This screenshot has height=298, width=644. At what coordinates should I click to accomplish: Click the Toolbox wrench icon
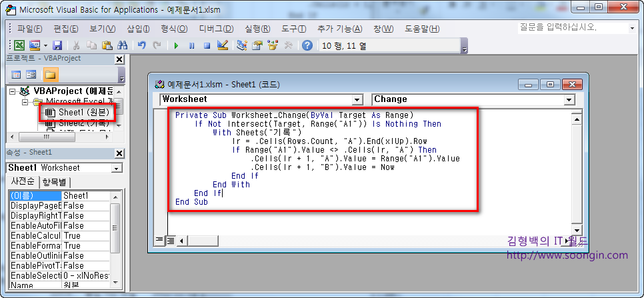(x=288, y=45)
